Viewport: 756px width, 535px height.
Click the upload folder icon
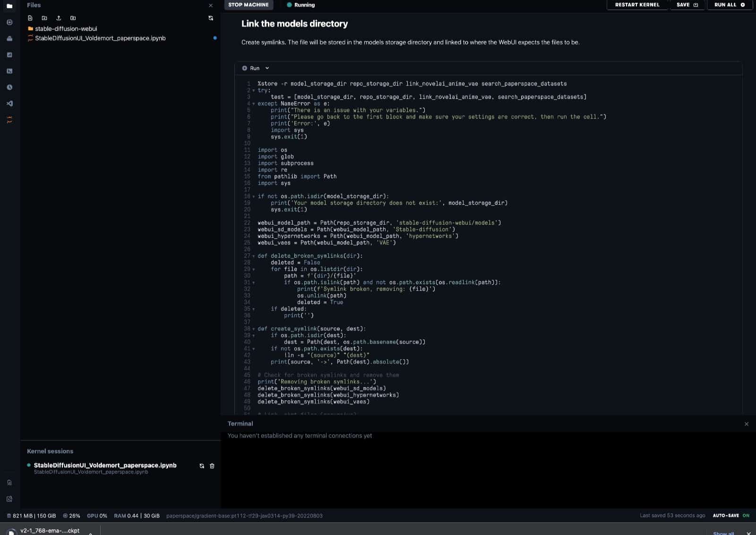[x=73, y=18]
